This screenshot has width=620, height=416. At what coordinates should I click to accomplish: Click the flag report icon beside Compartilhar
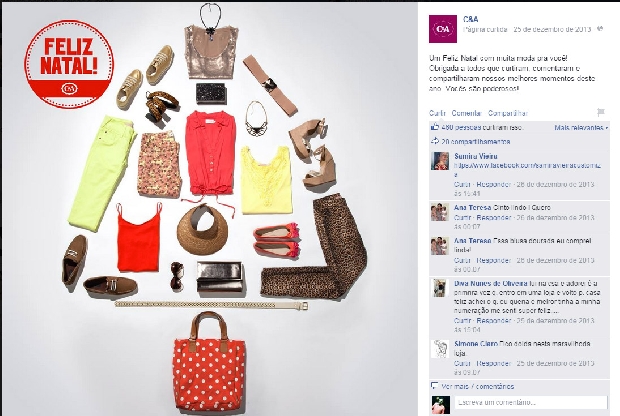pyautogui.click(x=601, y=113)
